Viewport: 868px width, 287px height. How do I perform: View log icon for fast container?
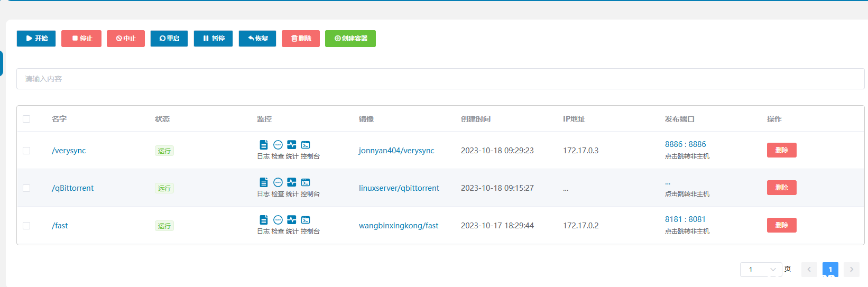(263, 220)
